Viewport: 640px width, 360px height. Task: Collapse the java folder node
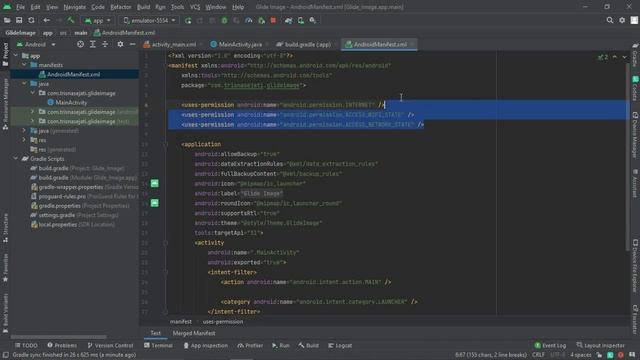[x=24, y=84]
